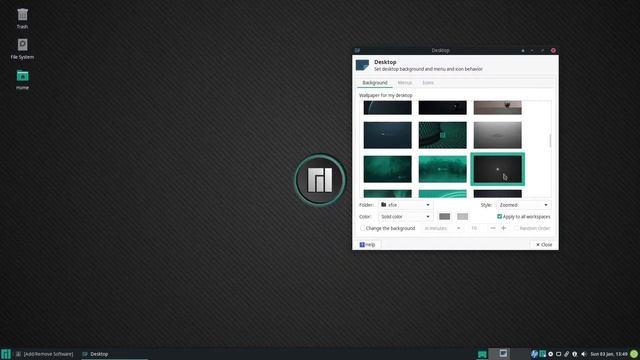The height and width of the screenshot is (360, 640).
Task: Open the Style dropdown showing Zoomed
Action: pos(523,205)
